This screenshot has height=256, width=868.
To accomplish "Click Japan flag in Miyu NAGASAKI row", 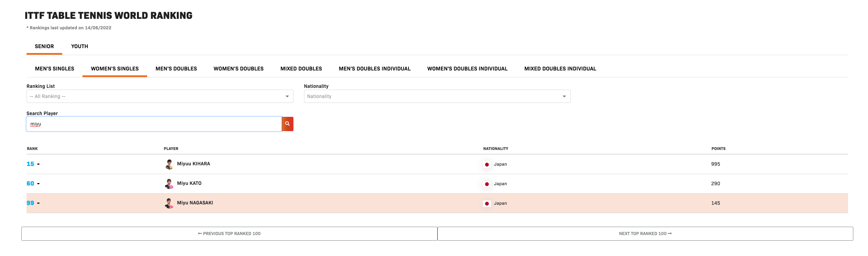I will 487,204.
